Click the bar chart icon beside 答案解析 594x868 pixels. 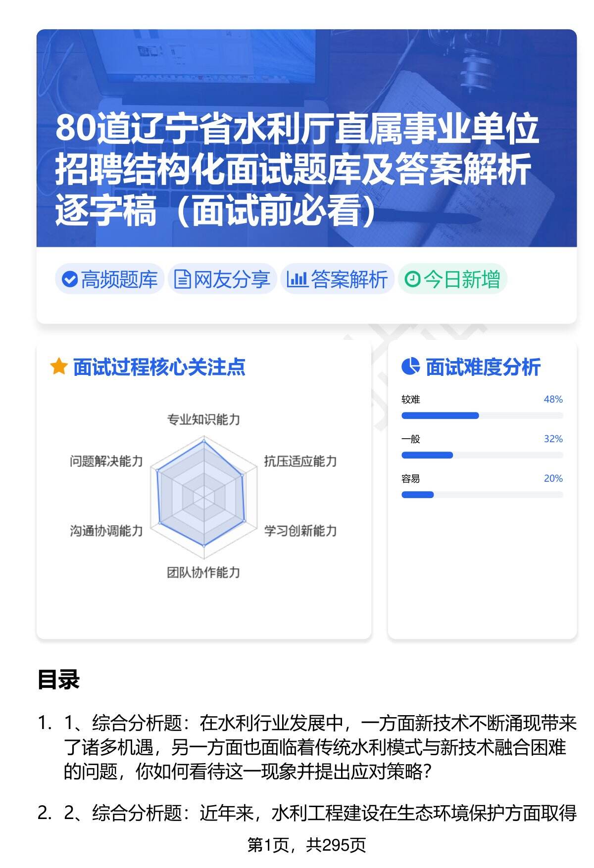pyautogui.click(x=297, y=279)
